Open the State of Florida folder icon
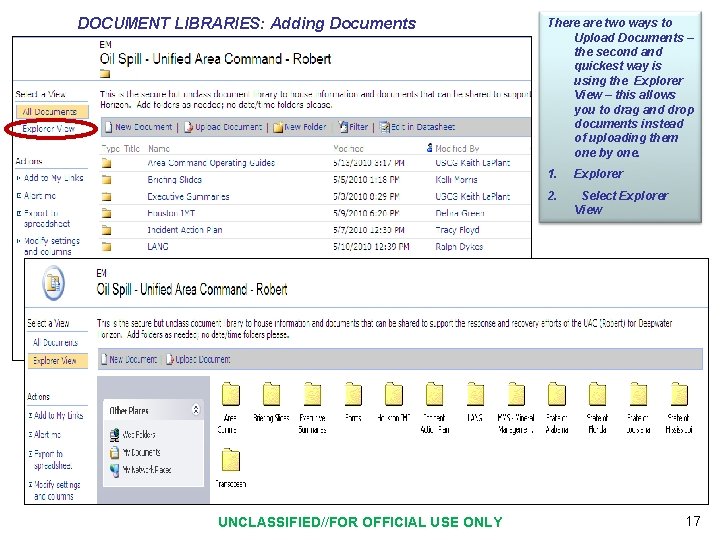 pyautogui.click(x=597, y=394)
